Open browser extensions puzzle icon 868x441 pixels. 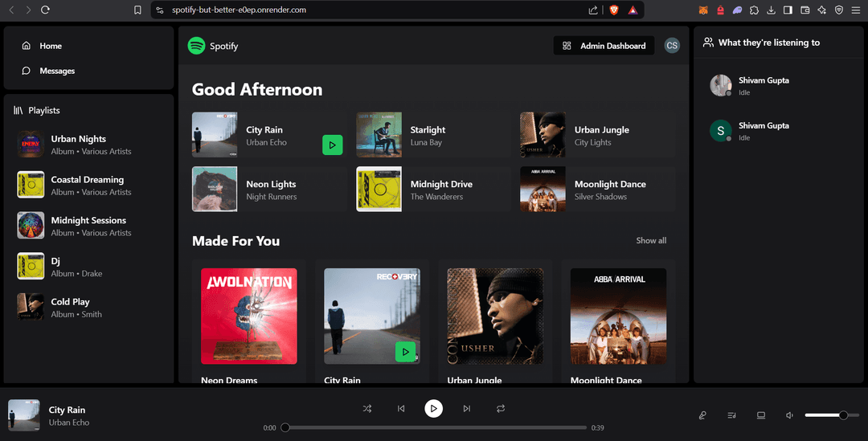[754, 10]
